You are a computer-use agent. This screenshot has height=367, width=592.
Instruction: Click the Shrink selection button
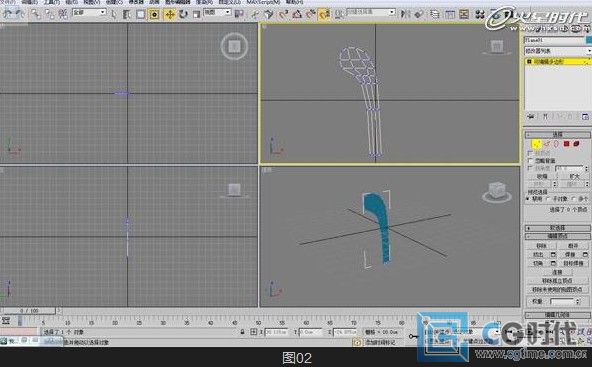pyautogui.click(x=542, y=176)
